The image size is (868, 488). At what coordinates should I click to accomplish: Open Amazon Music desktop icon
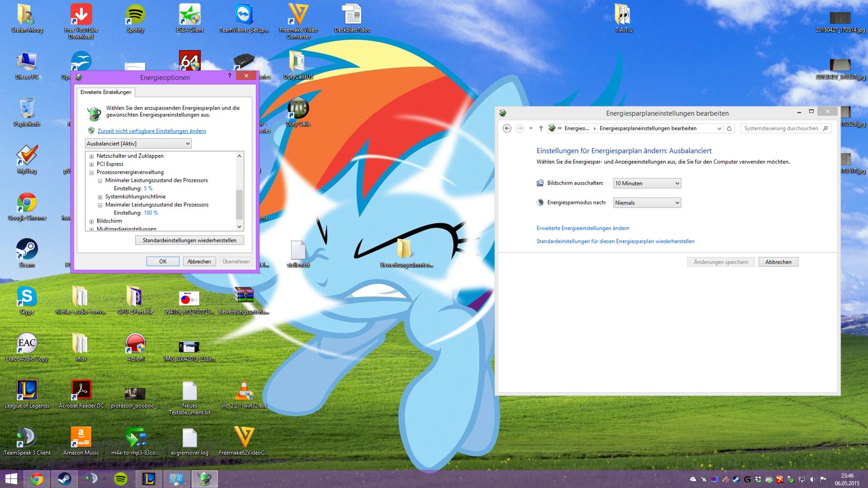pos(81,442)
